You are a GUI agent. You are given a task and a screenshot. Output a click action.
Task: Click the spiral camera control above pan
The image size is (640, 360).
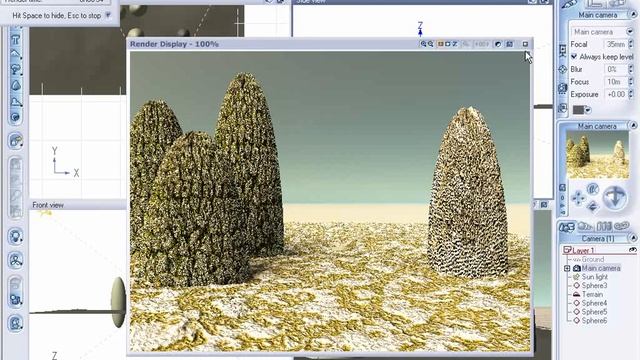click(x=593, y=189)
